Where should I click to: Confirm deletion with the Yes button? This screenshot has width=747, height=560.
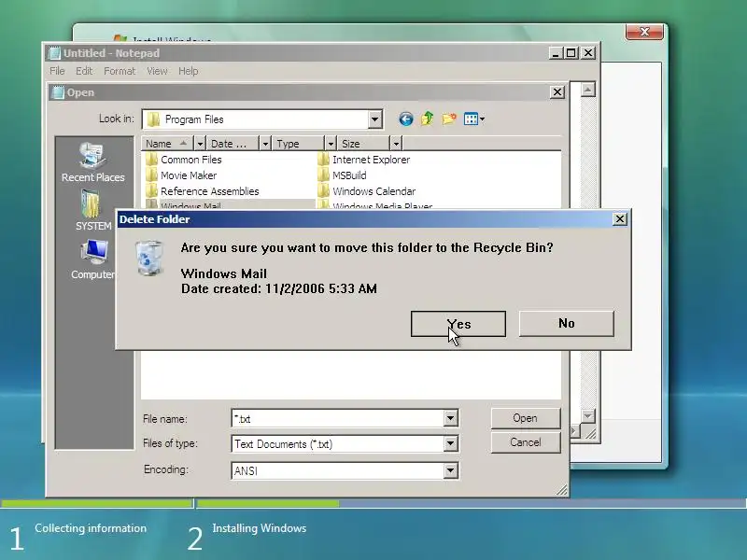point(458,324)
